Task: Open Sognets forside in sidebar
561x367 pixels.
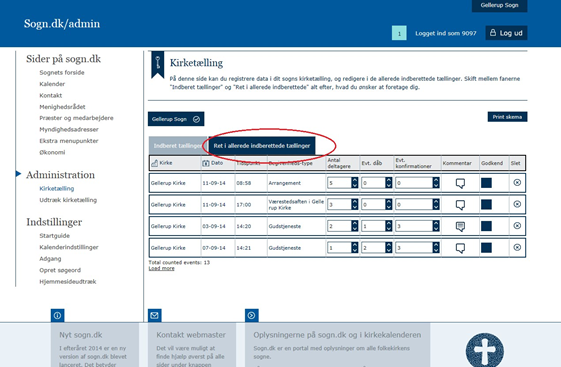Action: 62,73
